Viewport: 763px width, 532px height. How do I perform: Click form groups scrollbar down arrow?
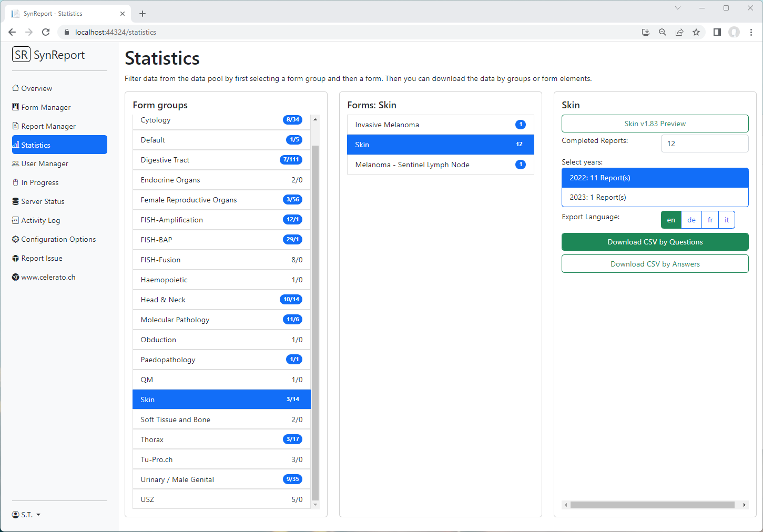click(x=316, y=505)
